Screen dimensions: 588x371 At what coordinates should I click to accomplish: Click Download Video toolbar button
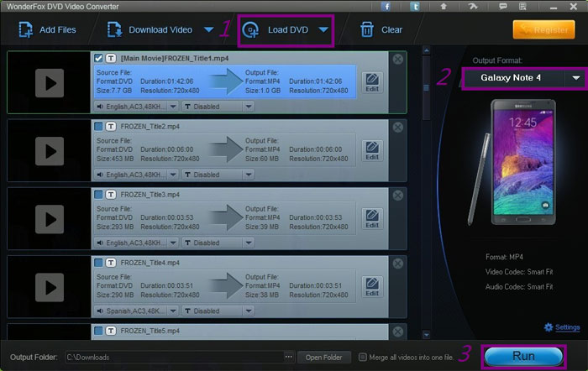click(x=150, y=29)
